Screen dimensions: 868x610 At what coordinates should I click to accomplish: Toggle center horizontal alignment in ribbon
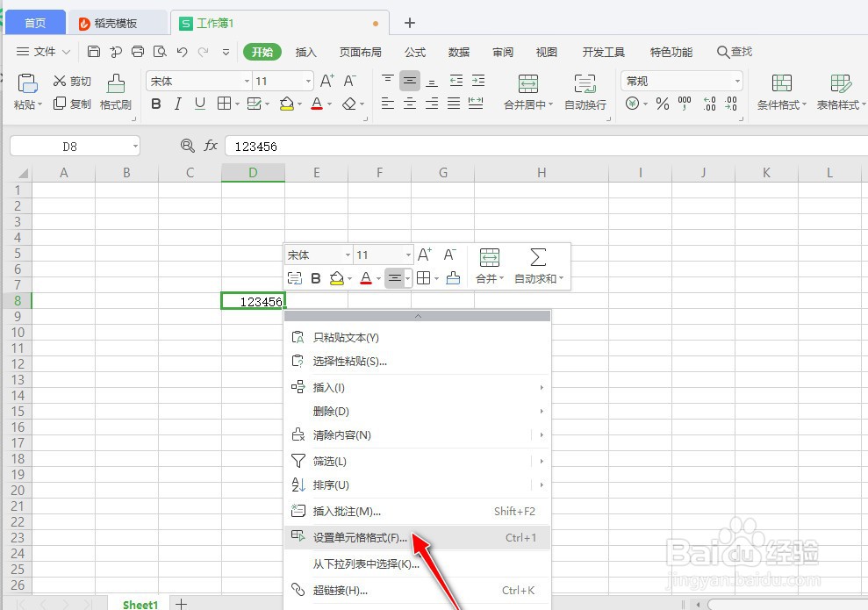(x=410, y=104)
